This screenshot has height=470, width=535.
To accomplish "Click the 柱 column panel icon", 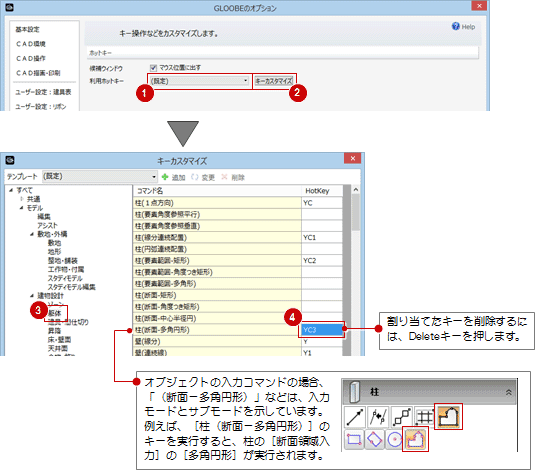I will tap(355, 392).
